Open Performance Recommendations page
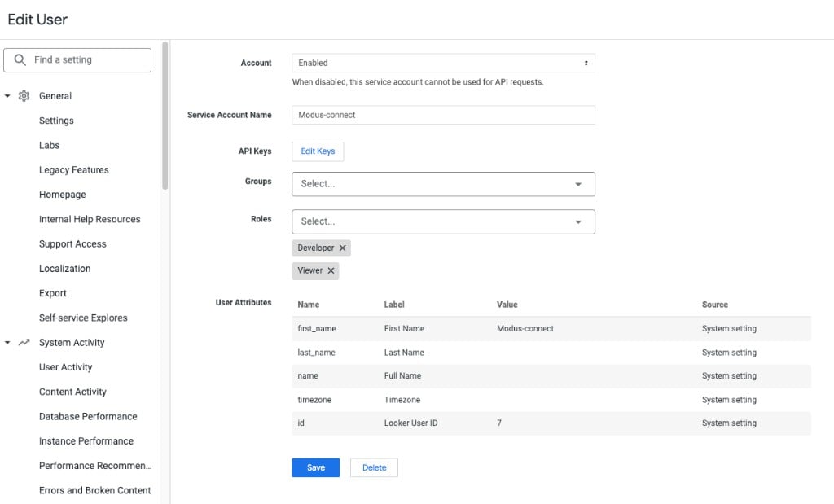Screen dimensions: 834x504 (x=95, y=466)
